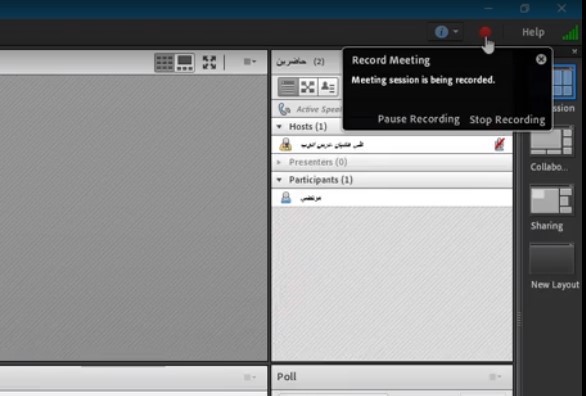Select breakout room view icon

tap(308, 87)
